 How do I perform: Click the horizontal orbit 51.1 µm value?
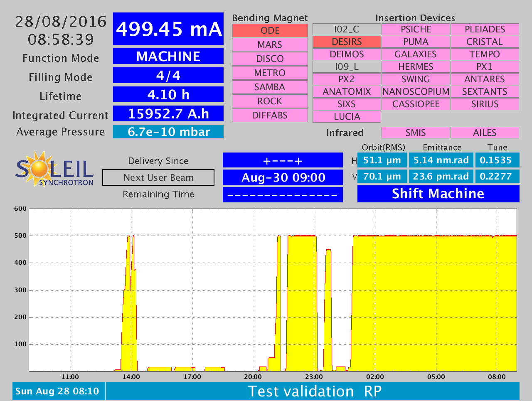[382, 160]
